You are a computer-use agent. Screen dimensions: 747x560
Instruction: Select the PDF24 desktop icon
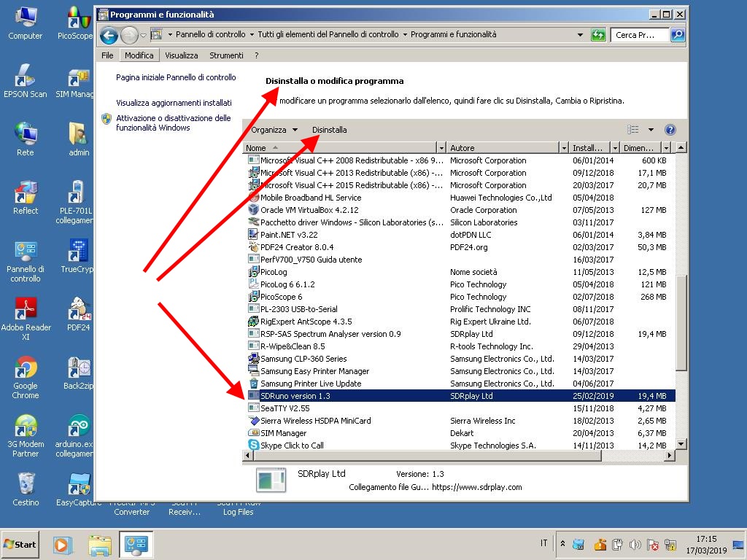(79, 314)
